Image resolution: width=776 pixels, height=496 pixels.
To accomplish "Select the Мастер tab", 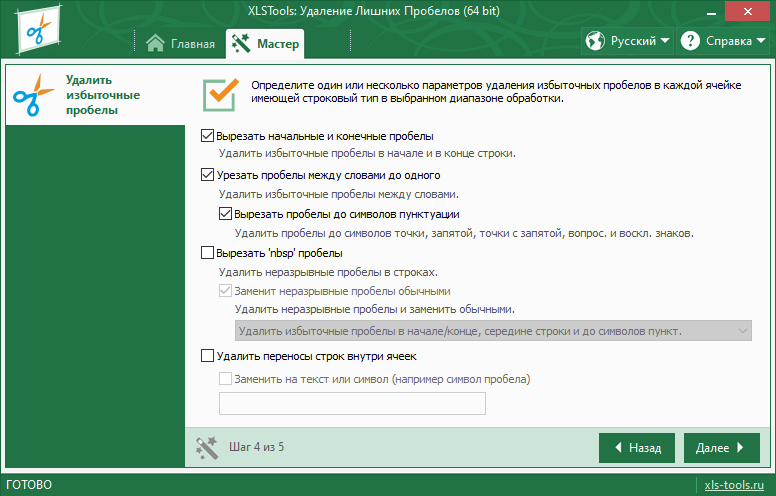I will pyautogui.click(x=265, y=44).
